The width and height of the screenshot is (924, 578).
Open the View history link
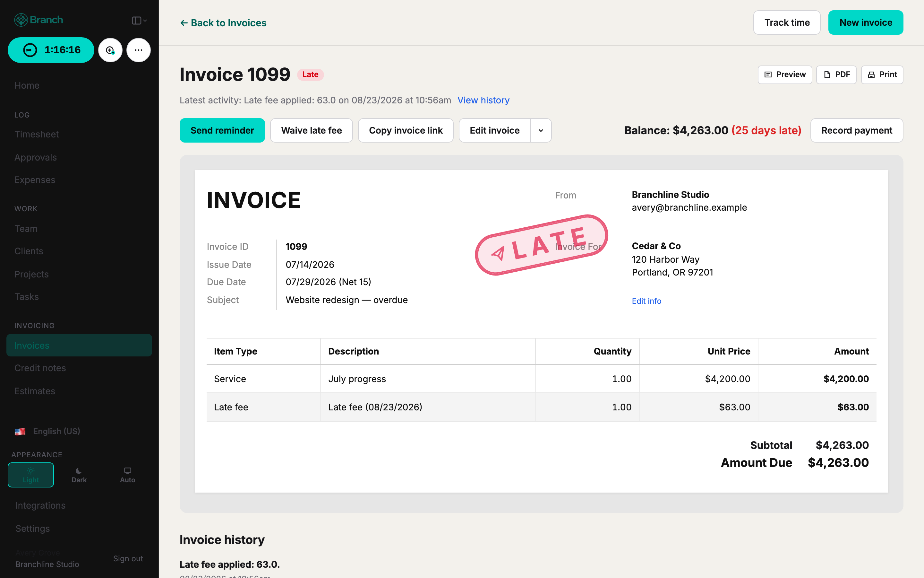pos(483,100)
